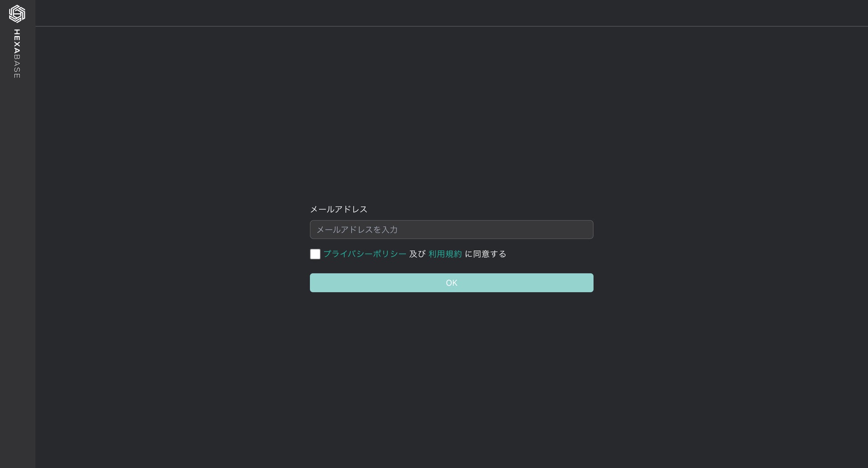Image resolution: width=868 pixels, height=468 pixels.
Task: Click the vertical HEXABASE wordmark in sidebar
Action: (17, 54)
